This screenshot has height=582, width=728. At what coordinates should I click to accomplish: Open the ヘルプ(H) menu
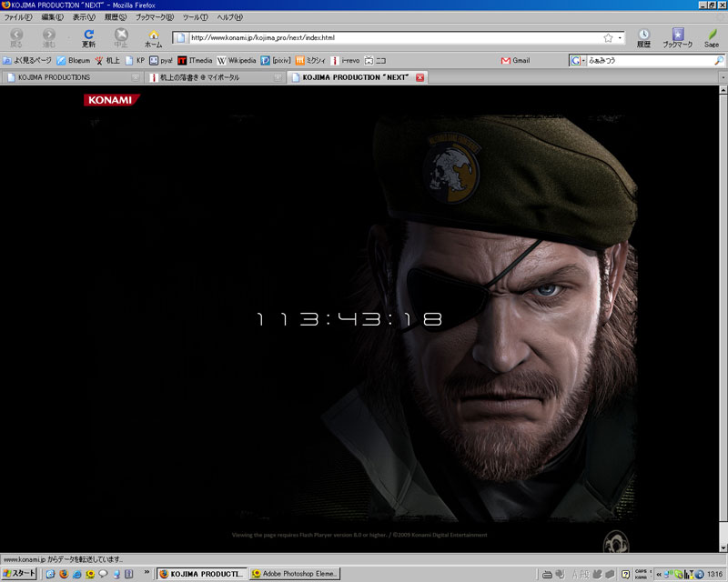click(x=229, y=17)
